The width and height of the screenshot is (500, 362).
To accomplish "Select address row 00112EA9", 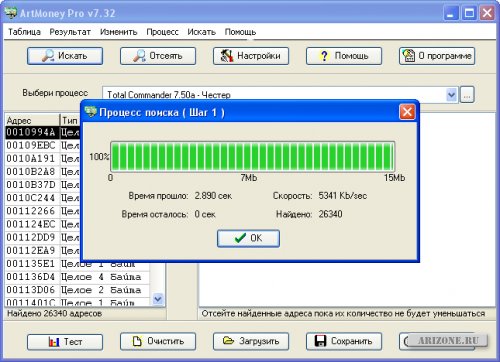I will pos(43,251).
